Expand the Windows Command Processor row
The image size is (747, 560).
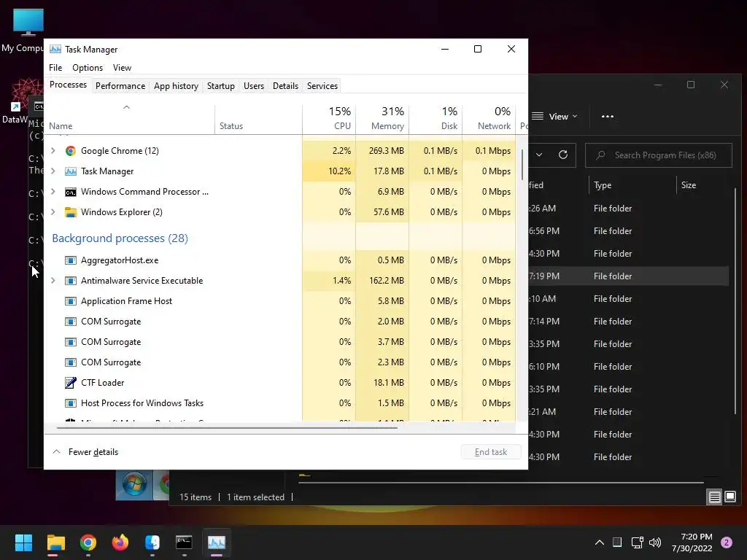tap(53, 192)
